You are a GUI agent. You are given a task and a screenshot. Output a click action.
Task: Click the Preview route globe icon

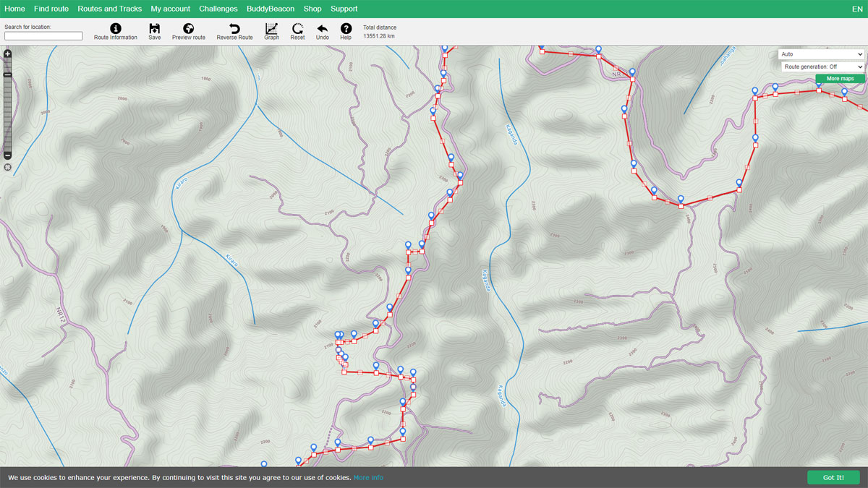click(x=189, y=29)
